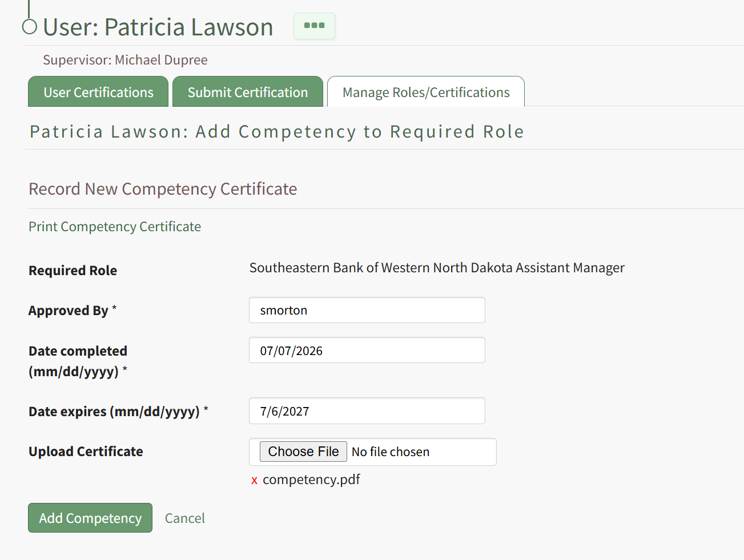Open the Print Competency Certificate link
The height and width of the screenshot is (560, 744).
[115, 227]
